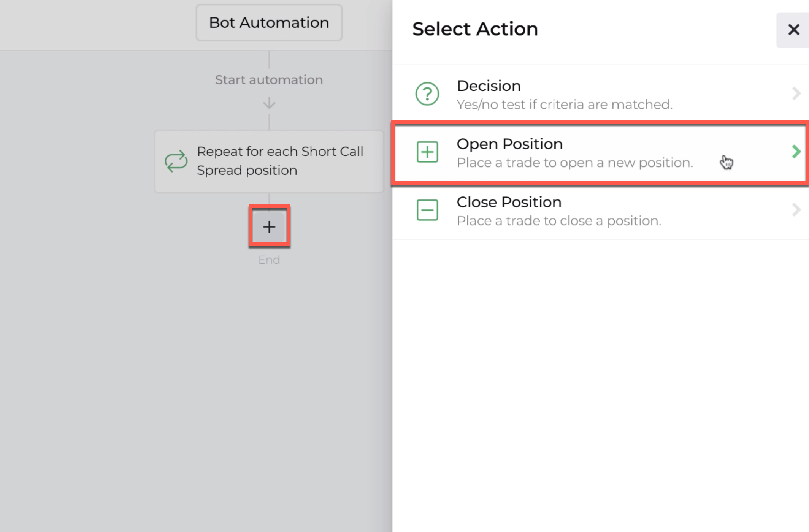The image size is (809, 532).
Task: Select the Repeat for each Short Call Spread node
Action: tap(269, 161)
